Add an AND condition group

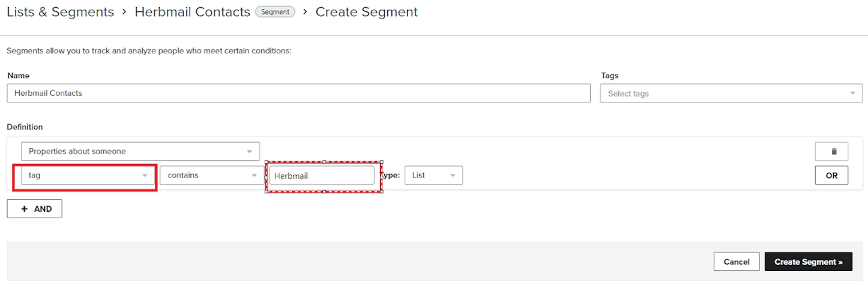click(34, 209)
